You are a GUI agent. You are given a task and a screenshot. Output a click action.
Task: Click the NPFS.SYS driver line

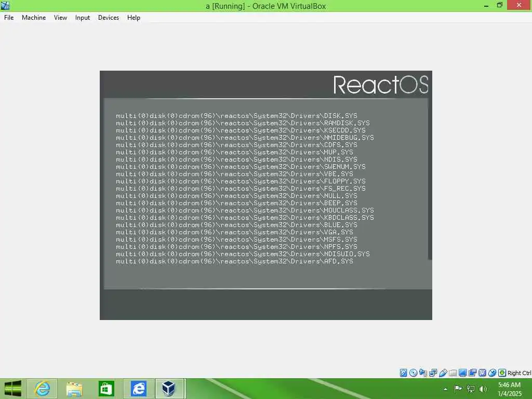click(x=236, y=247)
